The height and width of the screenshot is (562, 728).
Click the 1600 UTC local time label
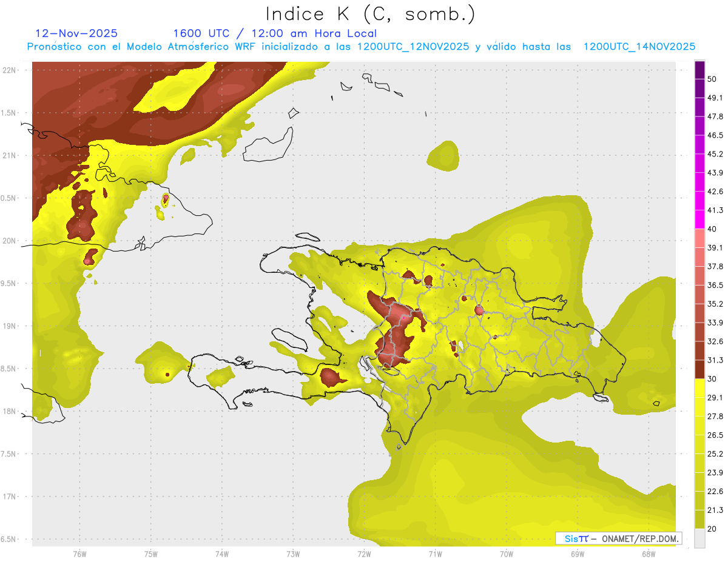274,33
